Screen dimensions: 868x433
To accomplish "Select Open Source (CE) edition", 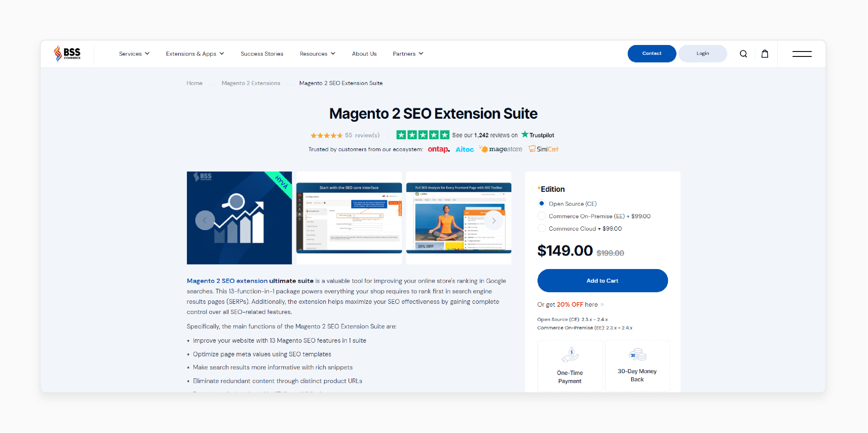I will (541, 203).
